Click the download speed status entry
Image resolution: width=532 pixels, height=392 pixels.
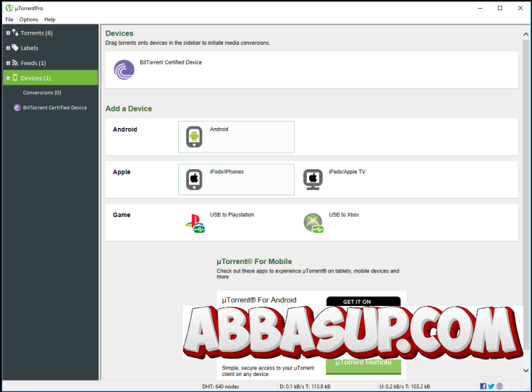305,386
